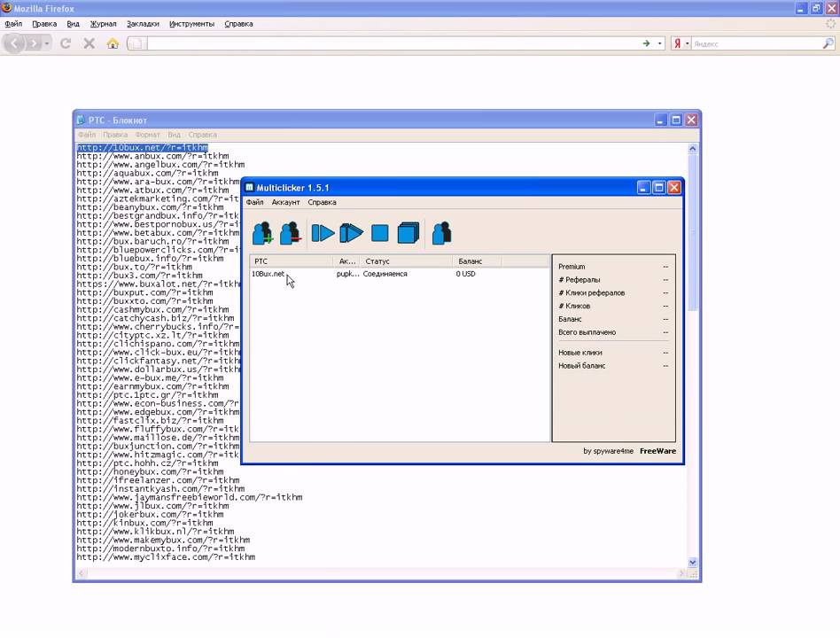Click Notepad horizontal scrollbar left arrow

tap(82, 573)
